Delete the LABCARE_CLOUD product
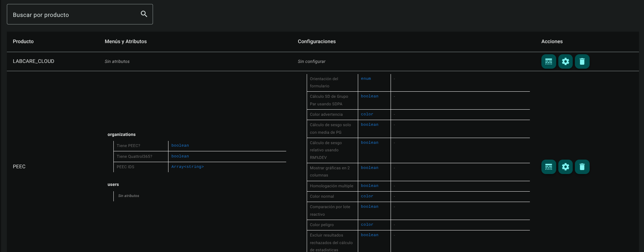644x252 pixels. pyautogui.click(x=582, y=61)
